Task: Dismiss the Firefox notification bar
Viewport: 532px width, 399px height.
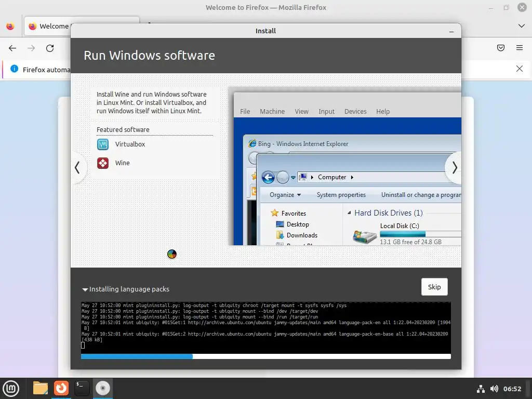Action: tap(520, 69)
